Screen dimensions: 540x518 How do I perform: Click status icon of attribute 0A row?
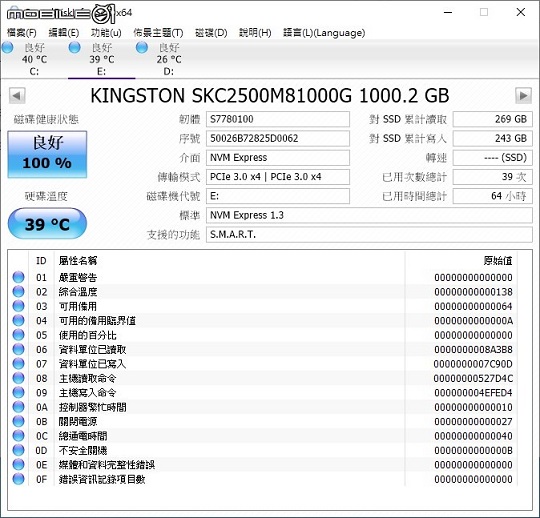(x=19, y=407)
